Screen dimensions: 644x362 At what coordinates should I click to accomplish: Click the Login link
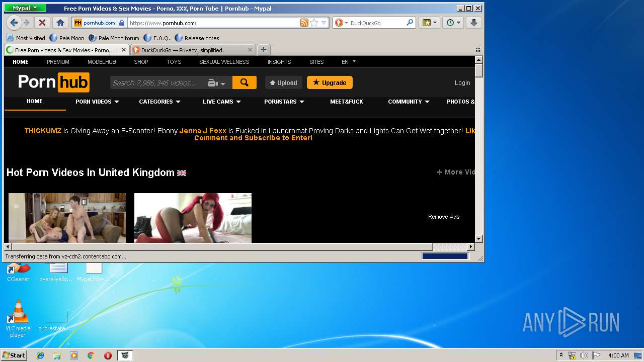(462, 83)
